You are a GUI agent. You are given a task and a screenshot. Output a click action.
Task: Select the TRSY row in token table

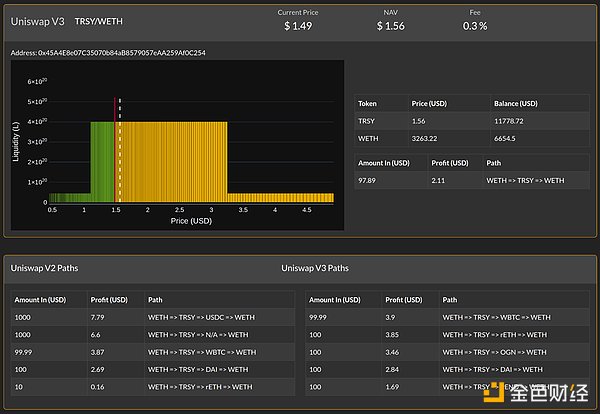pyautogui.click(x=472, y=120)
